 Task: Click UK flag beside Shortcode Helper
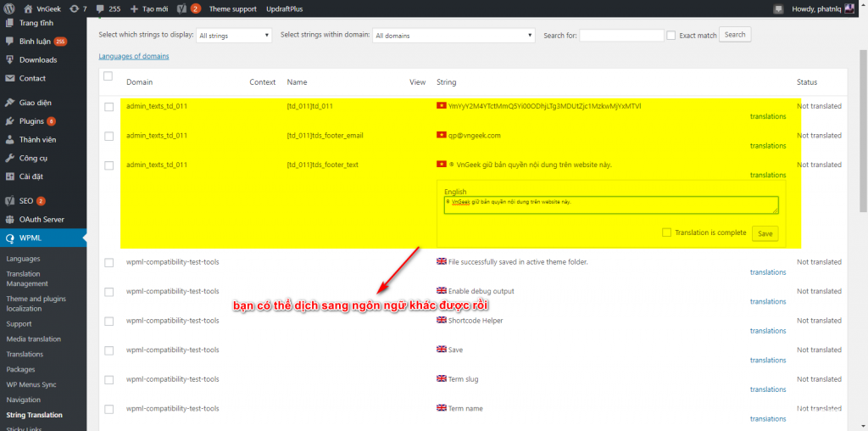[441, 320]
